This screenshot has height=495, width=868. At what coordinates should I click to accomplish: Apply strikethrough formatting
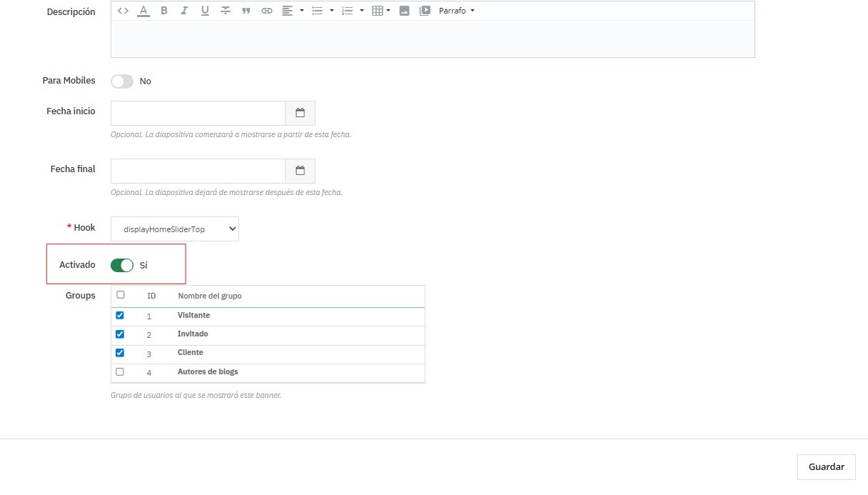point(226,11)
